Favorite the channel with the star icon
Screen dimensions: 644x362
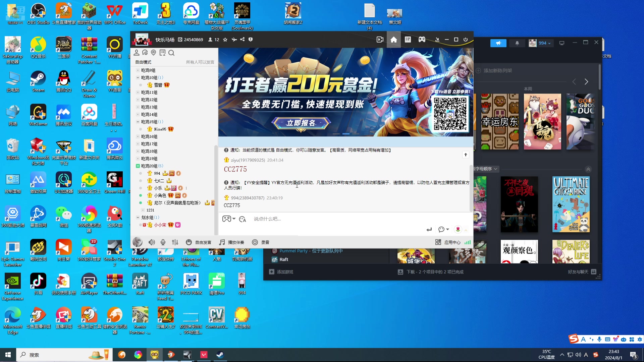(x=225, y=40)
